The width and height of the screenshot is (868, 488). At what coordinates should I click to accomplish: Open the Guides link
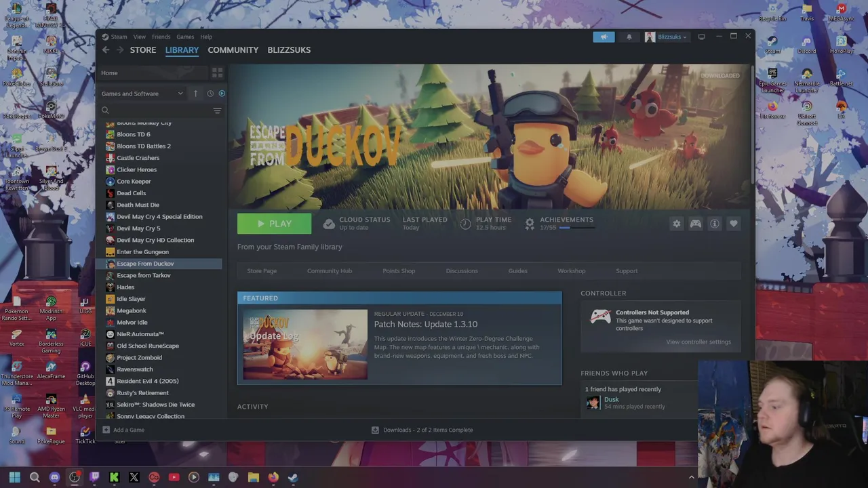click(x=517, y=270)
